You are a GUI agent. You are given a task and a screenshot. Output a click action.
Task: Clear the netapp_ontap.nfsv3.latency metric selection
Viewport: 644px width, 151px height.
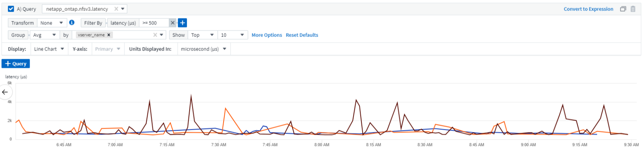[x=116, y=9]
